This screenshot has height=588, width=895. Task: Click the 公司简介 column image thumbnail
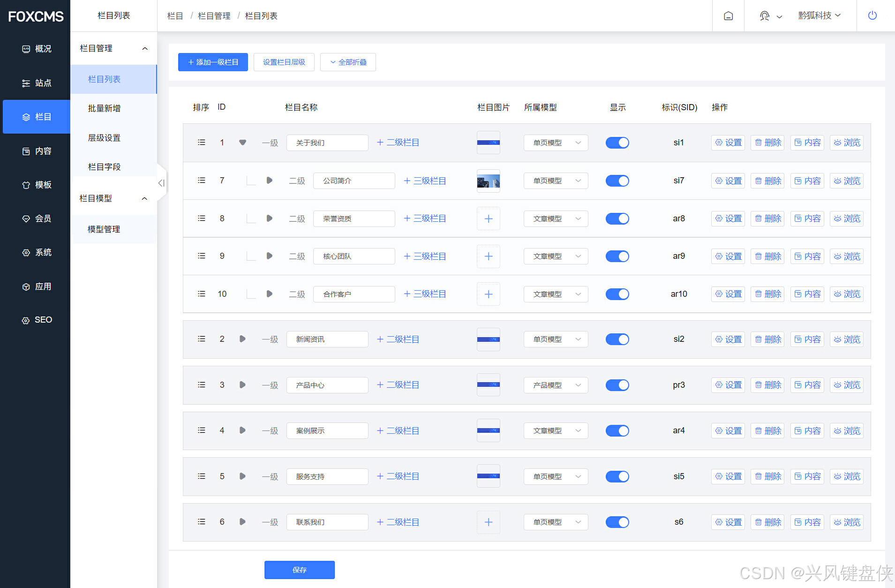488,181
